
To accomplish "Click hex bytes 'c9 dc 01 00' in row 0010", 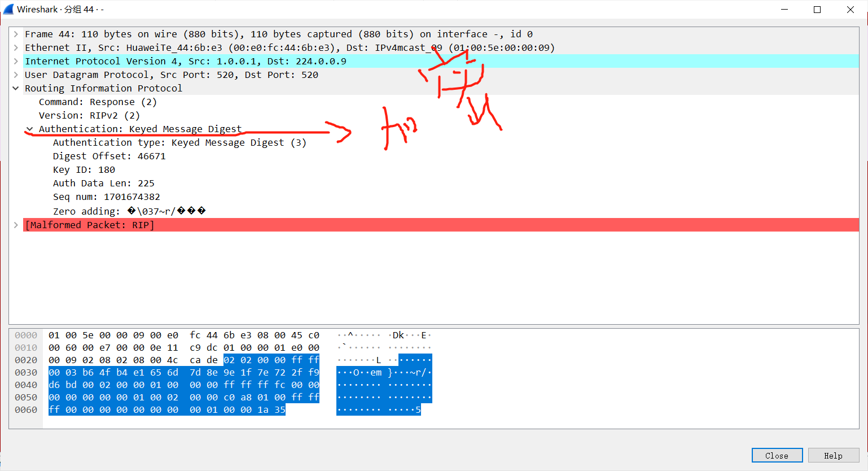I will pos(221,348).
